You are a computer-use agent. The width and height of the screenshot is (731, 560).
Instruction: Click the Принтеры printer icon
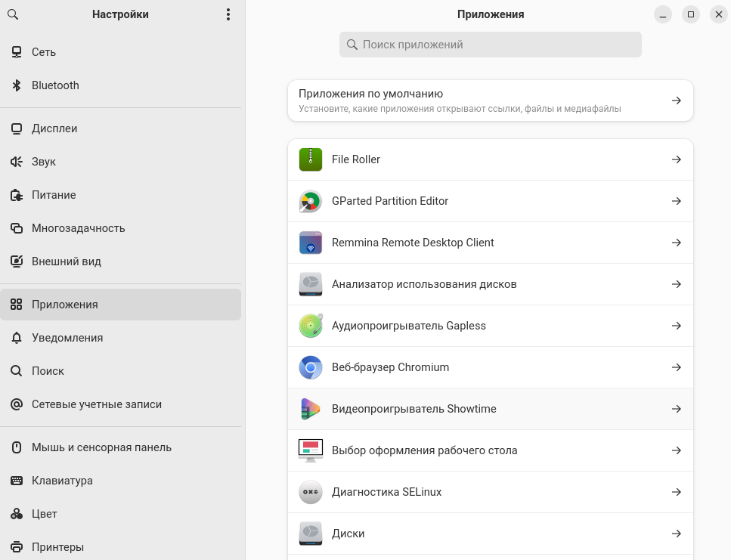[x=17, y=547]
